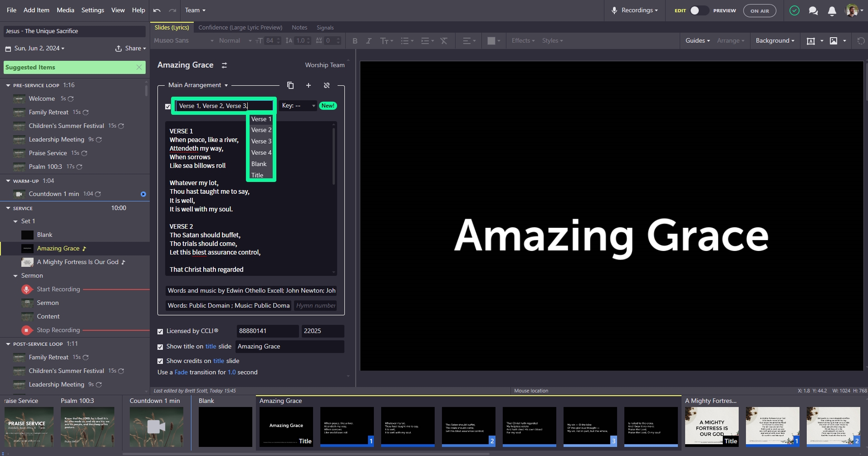Uncheck Show credits on title slide
The width and height of the screenshot is (868, 456).
pyautogui.click(x=160, y=361)
